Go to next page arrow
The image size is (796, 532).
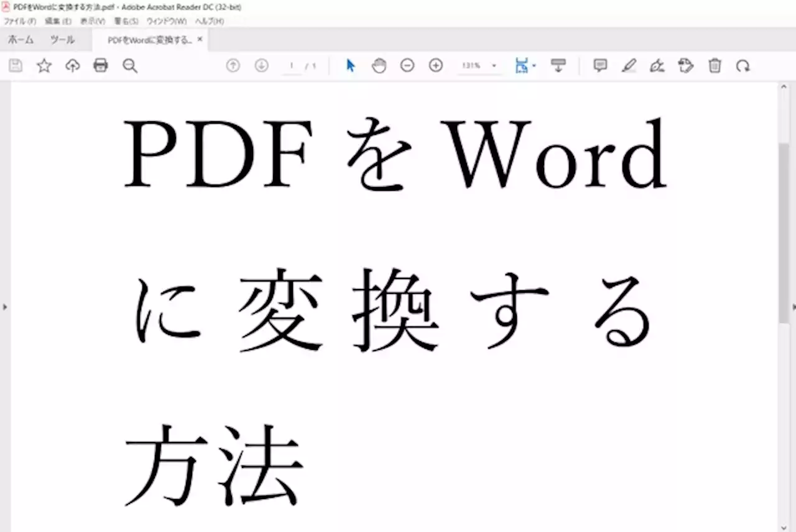pos(262,65)
